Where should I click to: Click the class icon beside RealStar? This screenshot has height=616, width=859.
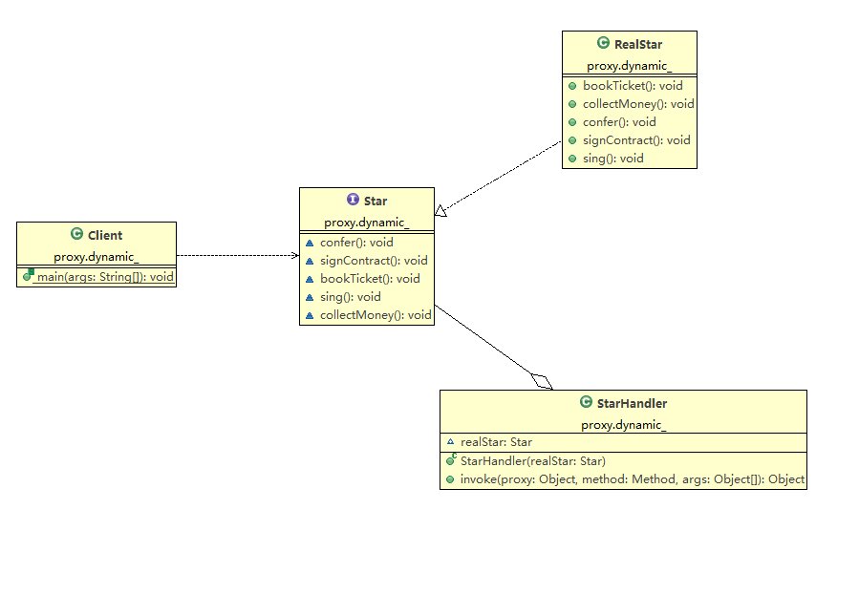pyautogui.click(x=603, y=43)
